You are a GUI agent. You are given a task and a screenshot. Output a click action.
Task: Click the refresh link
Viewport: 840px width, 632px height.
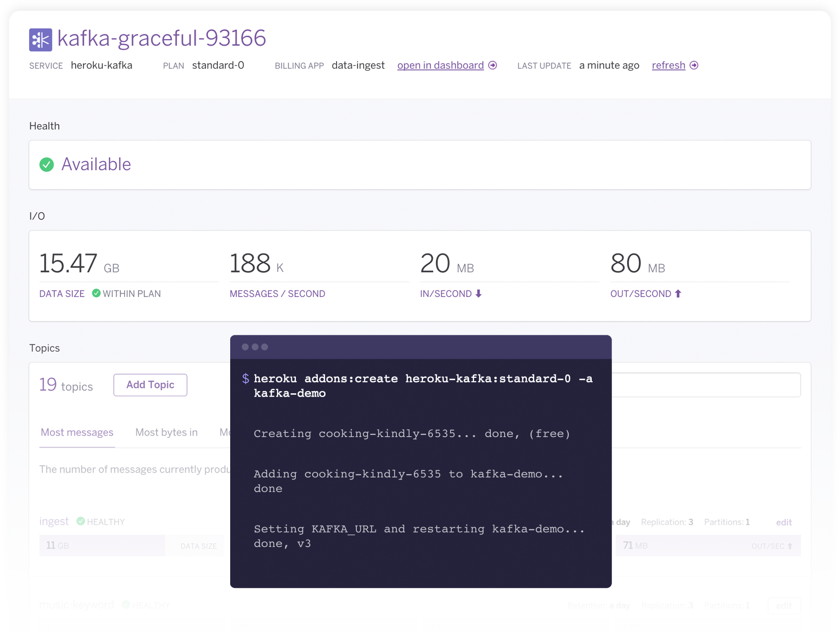coord(668,65)
